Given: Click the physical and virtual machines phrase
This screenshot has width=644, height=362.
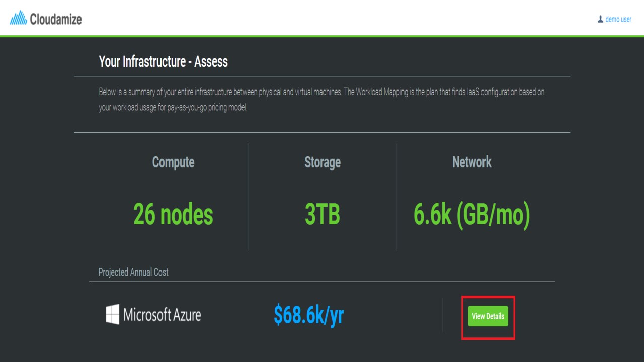Looking at the screenshot, I should 300,93.
